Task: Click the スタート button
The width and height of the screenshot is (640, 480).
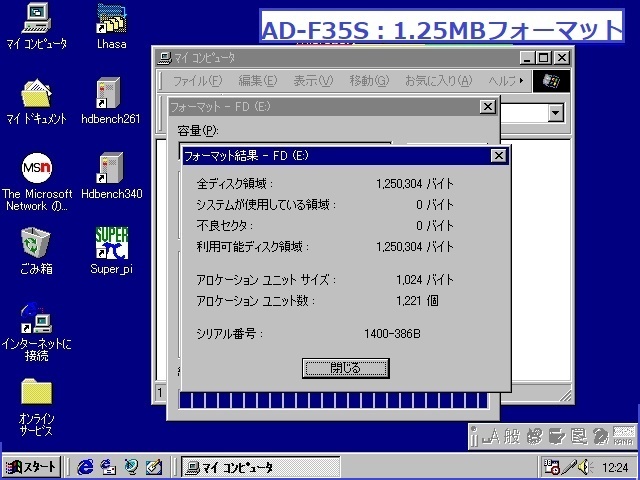Action: pyautogui.click(x=31, y=467)
